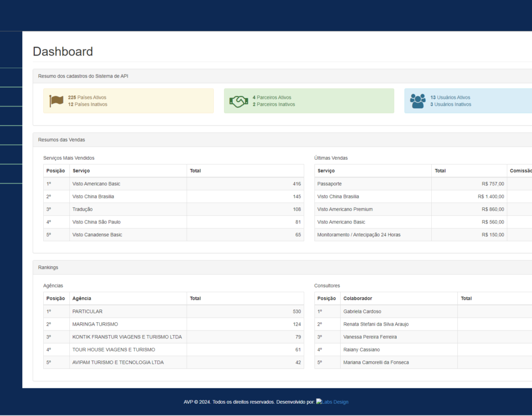Click the agency total 124
Image resolution: width=532 pixels, height=416 pixels.
[297, 324]
